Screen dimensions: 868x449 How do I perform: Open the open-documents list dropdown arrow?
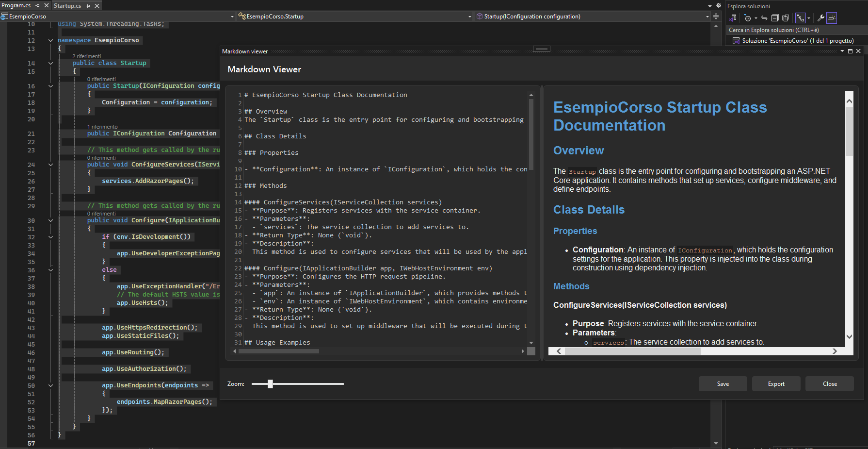pos(710,6)
